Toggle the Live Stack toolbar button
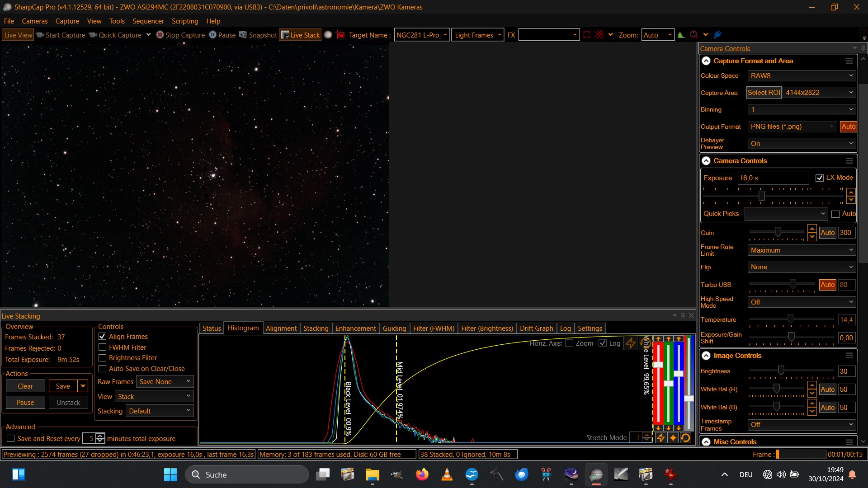This screenshot has height=488, width=868. coord(300,35)
